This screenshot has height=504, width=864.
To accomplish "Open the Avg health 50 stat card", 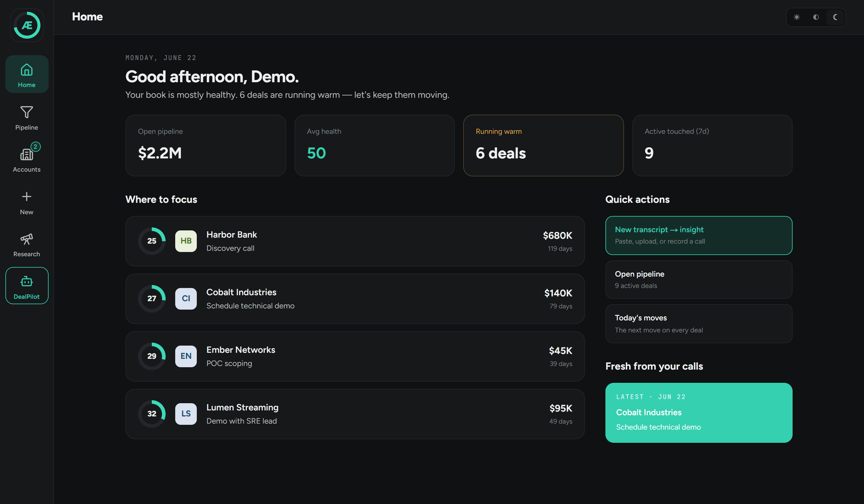I will pyautogui.click(x=374, y=145).
